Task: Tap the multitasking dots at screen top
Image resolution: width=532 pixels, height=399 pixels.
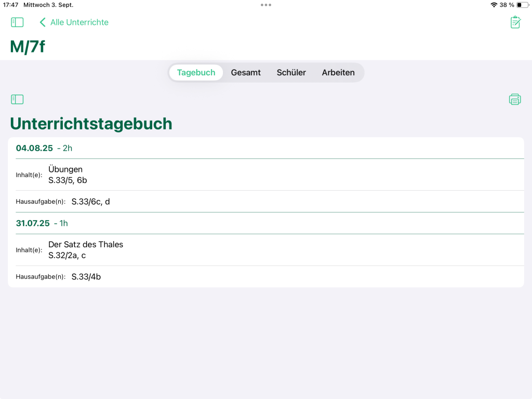Action: pyautogui.click(x=266, y=5)
